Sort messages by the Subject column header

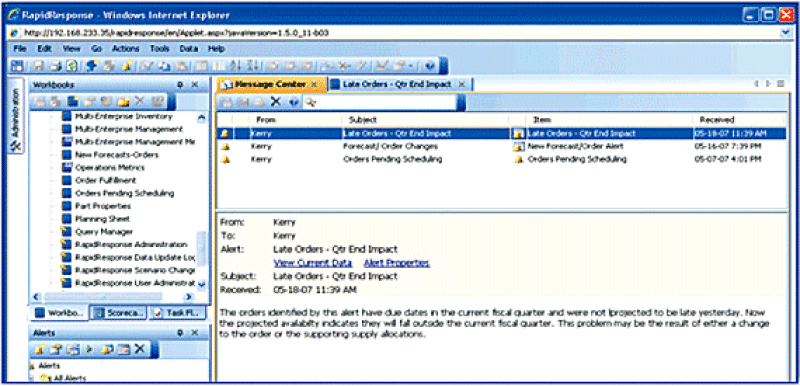pyautogui.click(x=362, y=120)
